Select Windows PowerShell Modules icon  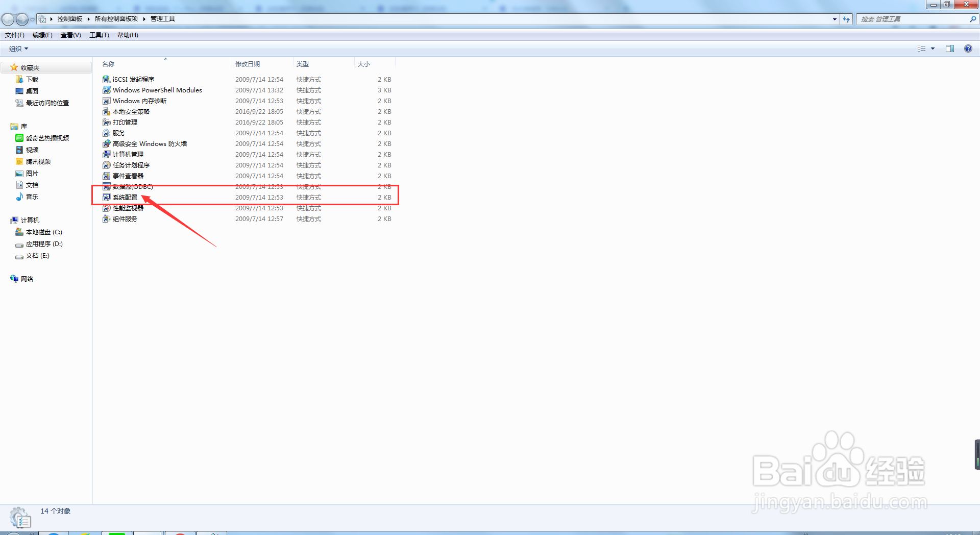click(x=106, y=90)
